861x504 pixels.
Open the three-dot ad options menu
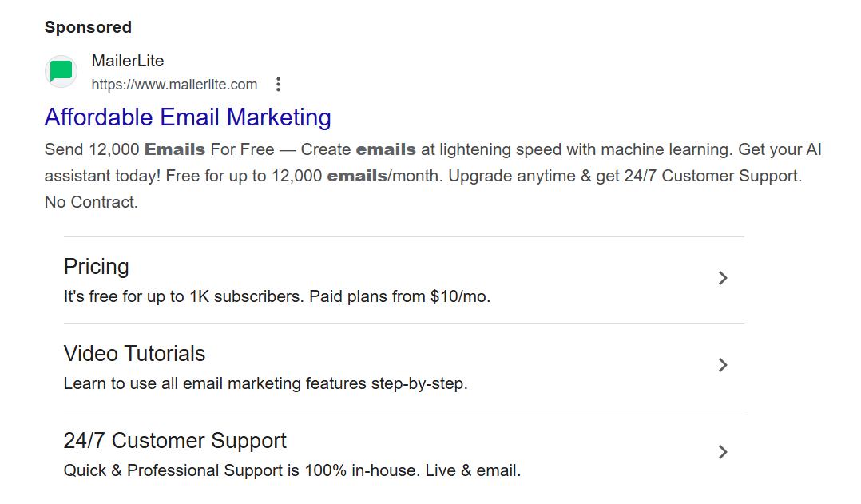coord(278,85)
